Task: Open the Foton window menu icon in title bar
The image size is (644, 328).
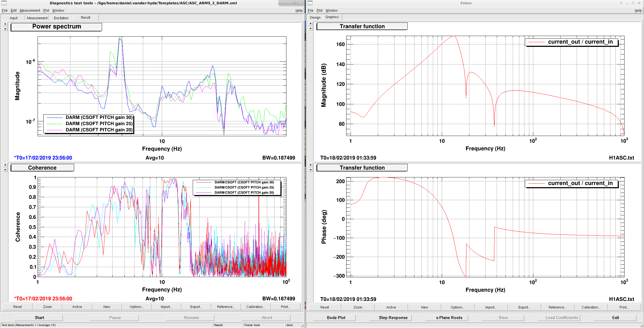Action: 310,3
